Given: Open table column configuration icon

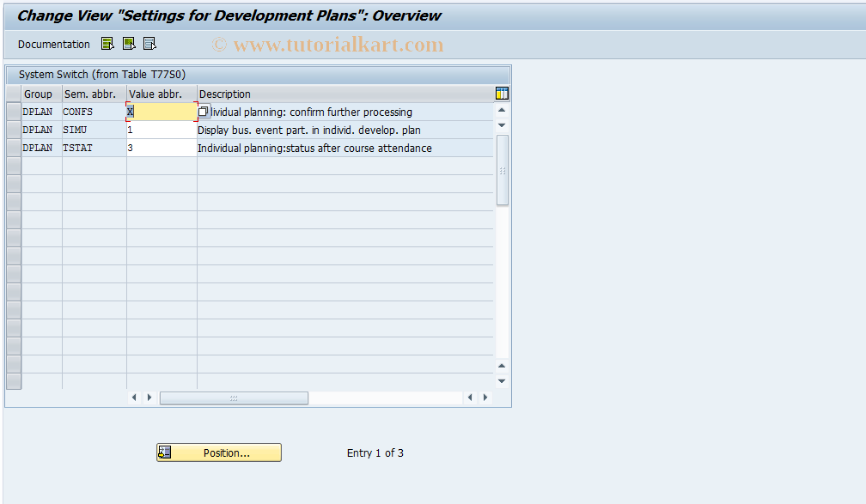Looking at the screenshot, I should click(502, 94).
